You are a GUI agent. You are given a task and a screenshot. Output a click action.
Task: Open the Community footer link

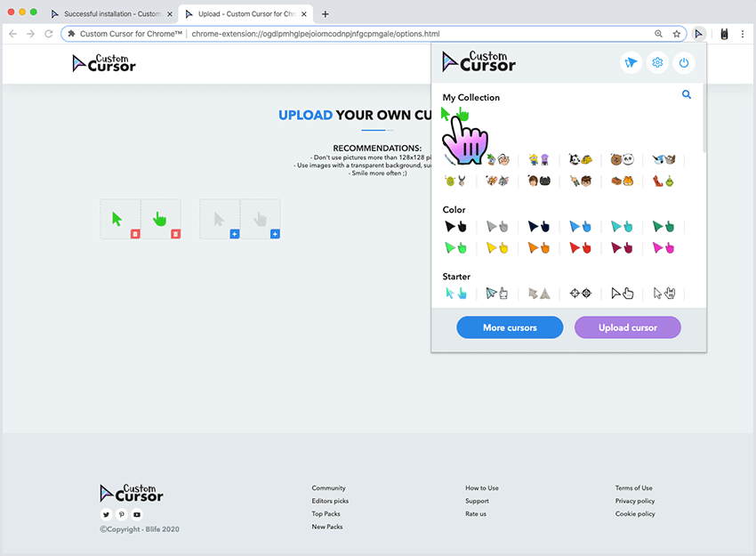(328, 488)
